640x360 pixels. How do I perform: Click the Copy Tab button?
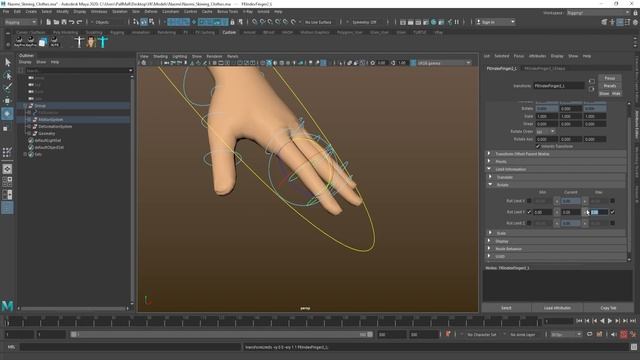tap(608, 308)
